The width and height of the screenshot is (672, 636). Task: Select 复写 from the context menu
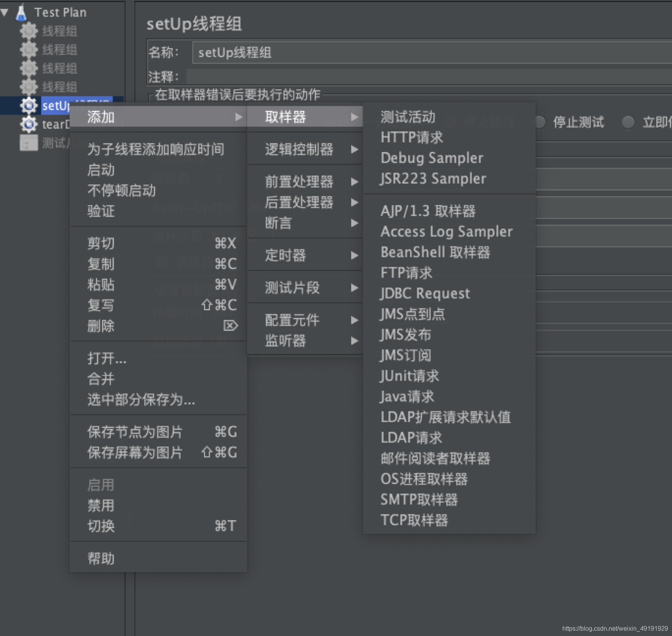[x=158, y=305]
